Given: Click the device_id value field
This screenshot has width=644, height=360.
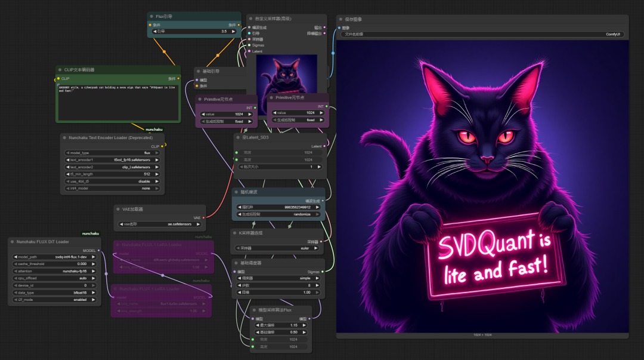Looking at the screenshot, I should [55, 285].
